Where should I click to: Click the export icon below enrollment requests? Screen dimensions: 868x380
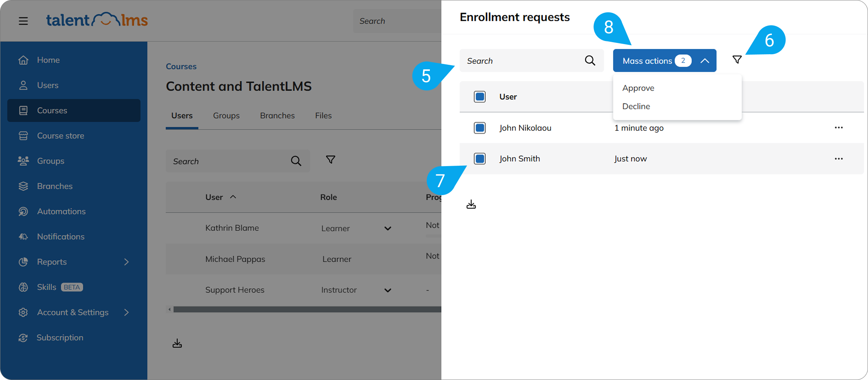pos(471,204)
